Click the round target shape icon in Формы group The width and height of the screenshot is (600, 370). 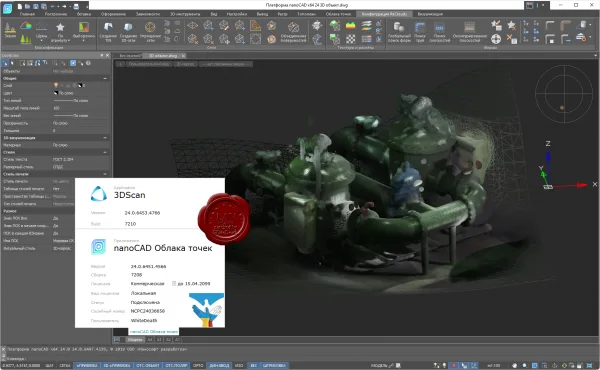(496, 39)
